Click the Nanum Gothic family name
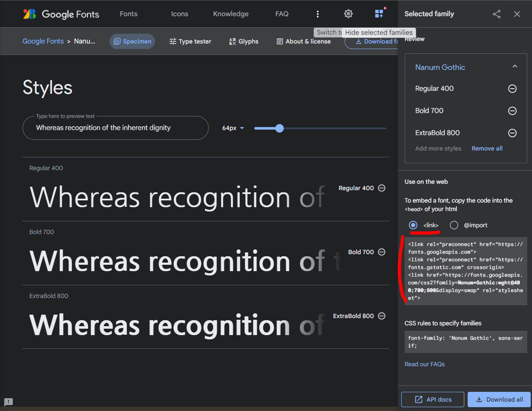Screen dimensions: 532x411 tap(440, 67)
